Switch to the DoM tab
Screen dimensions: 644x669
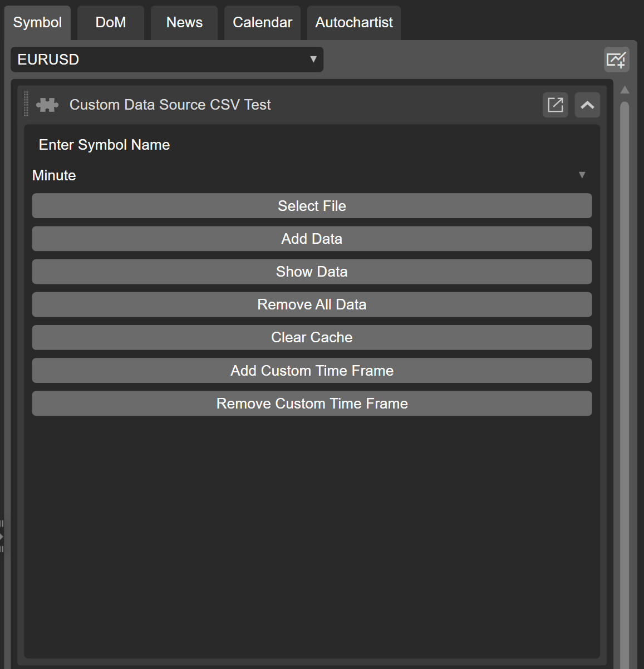click(111, 23)
